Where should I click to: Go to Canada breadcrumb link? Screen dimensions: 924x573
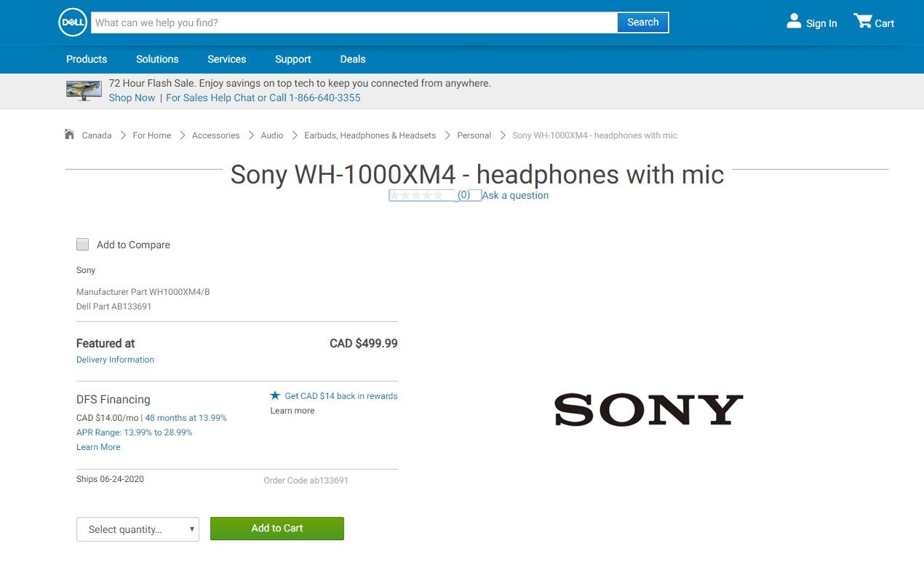pos(97,135)
